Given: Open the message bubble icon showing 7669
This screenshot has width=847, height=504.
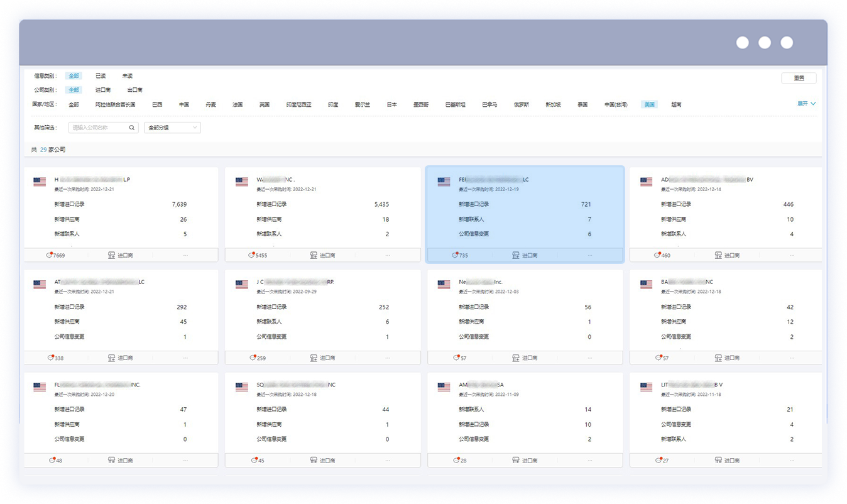Looking at the screenshot, I should [x=50, y=255].
